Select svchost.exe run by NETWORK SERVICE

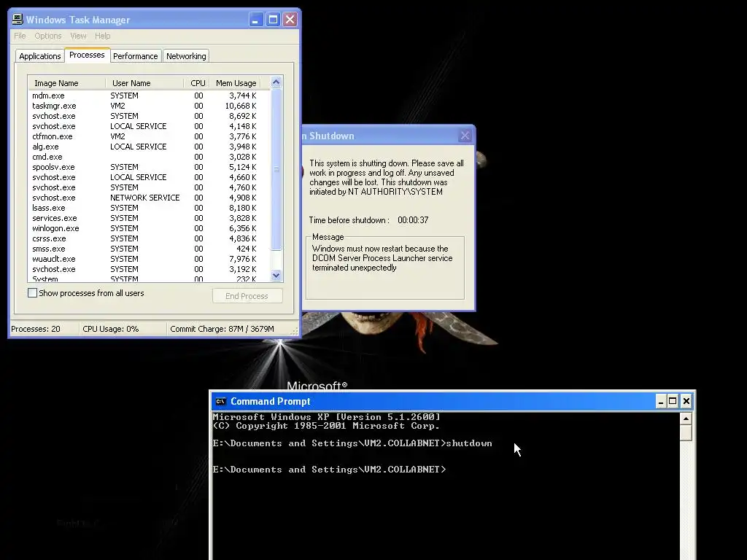coord(149,198)
